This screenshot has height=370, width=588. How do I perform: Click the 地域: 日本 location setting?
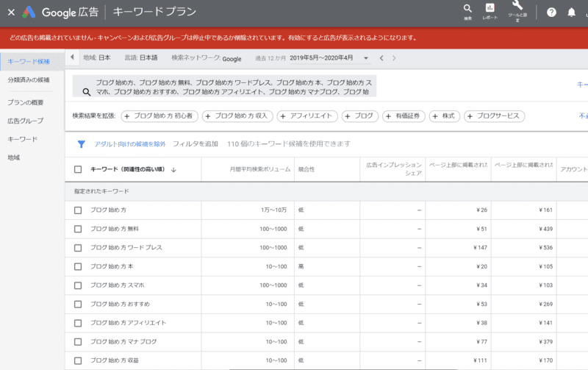(97, 58)
